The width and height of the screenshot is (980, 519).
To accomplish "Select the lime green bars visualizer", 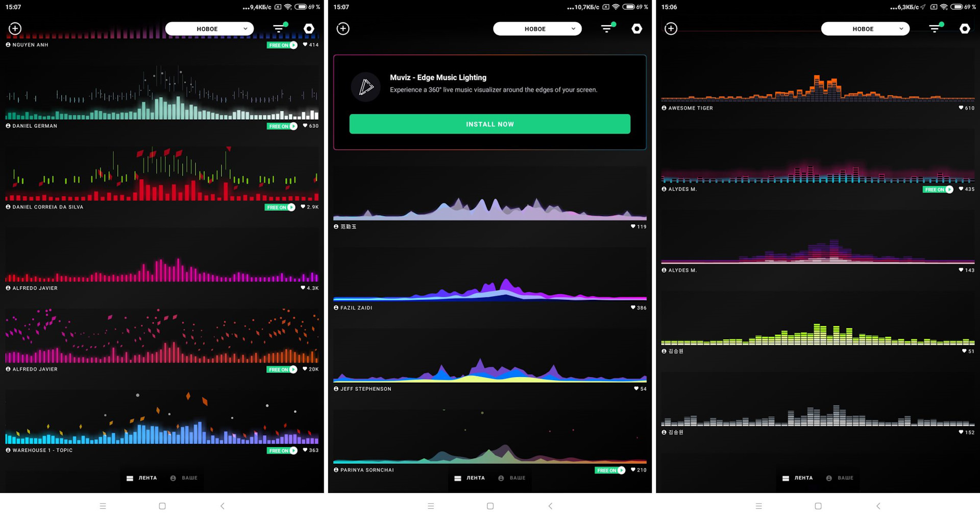I will [x=818, y=318].
